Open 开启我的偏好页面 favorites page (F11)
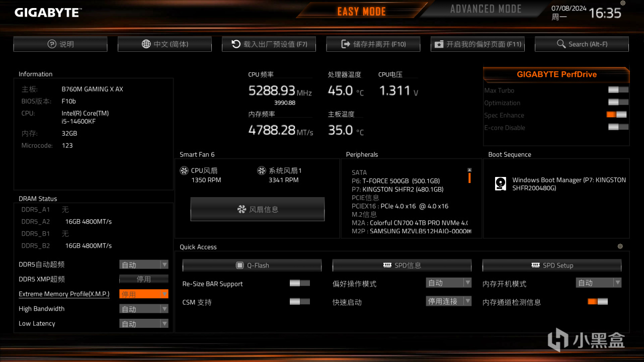 pos(477,44)
